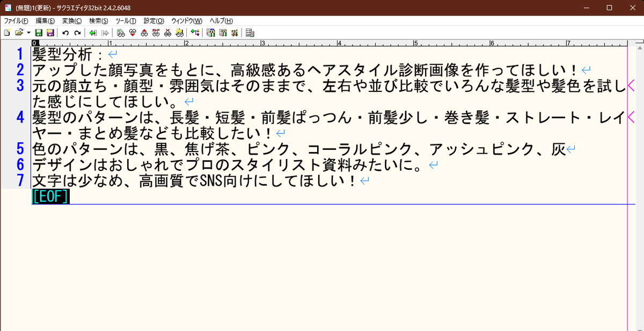644x331 pixels.
Task: Open the ツール(T) menu
Action: coord(126,21)
